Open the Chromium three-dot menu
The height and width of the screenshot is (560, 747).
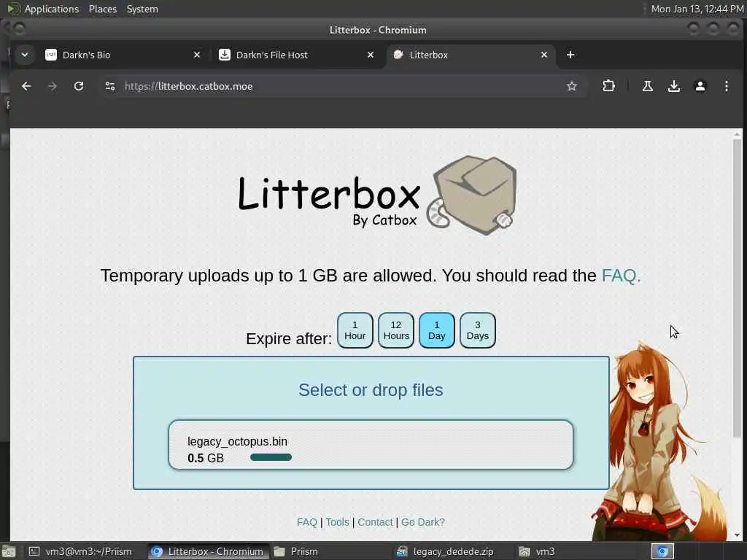(x=726, y=86)
